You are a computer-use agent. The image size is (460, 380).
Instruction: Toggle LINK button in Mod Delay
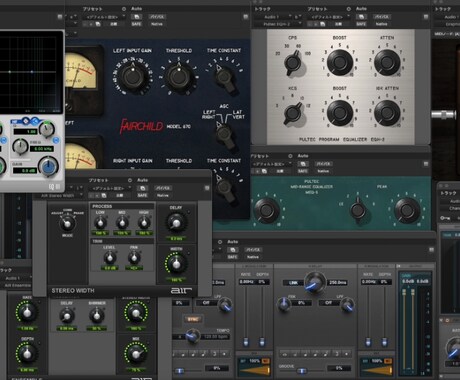click(x=293, y=283)
